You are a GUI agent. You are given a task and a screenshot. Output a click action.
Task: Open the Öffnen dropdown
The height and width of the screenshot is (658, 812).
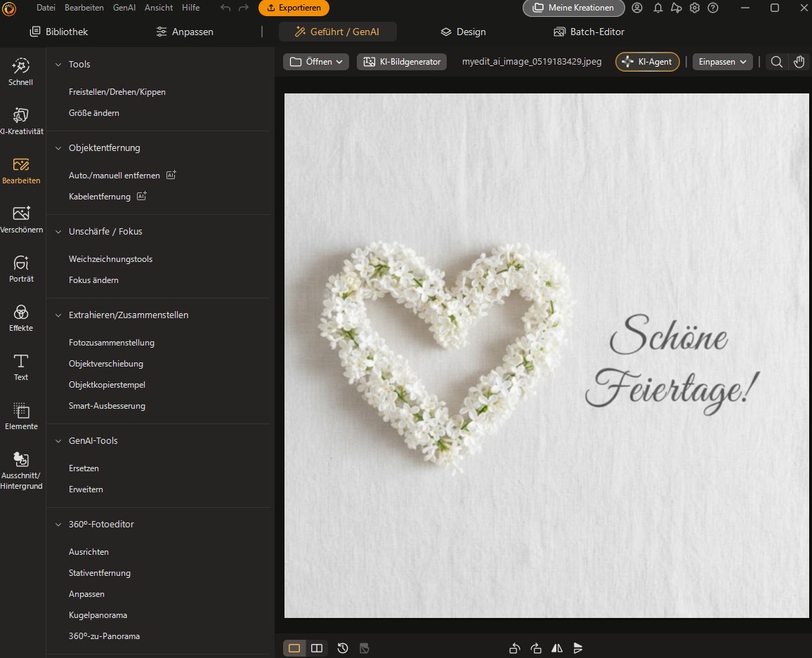(x=316, y=62)
